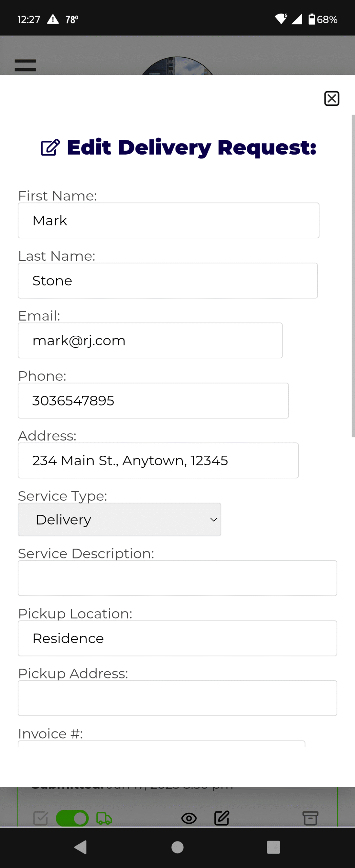Close the Edit Delivery Request dialog
This screenshot has height=868, width=355.
(x=332, y=99)
